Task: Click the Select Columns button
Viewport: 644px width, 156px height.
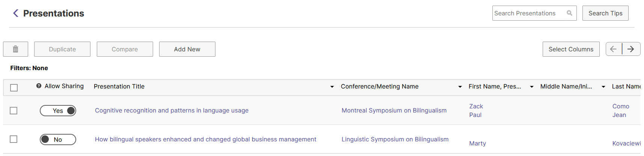Action: 571,49
